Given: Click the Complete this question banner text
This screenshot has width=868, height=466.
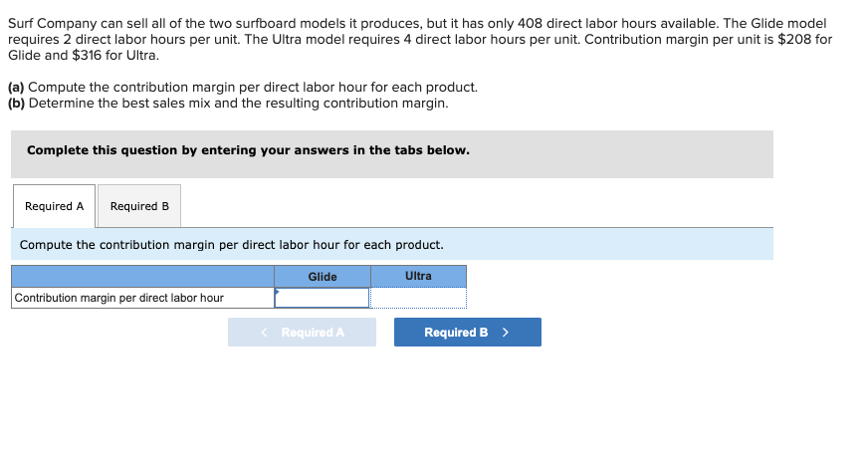Looking at the screenshot, I should [248, 150].
